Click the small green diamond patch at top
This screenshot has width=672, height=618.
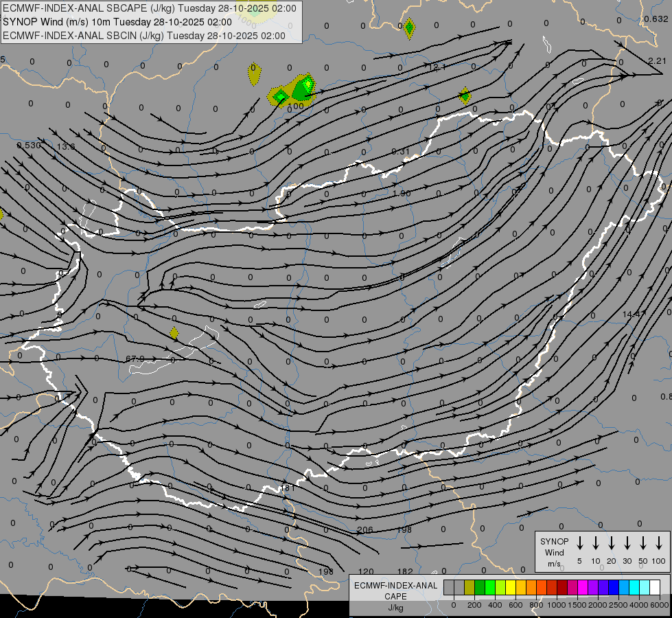[x=409, y=28]
